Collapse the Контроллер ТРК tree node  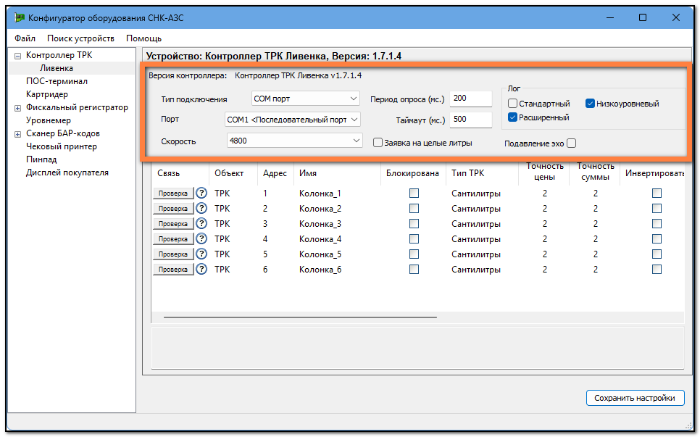pyautogui.click(x=17, y=56)
